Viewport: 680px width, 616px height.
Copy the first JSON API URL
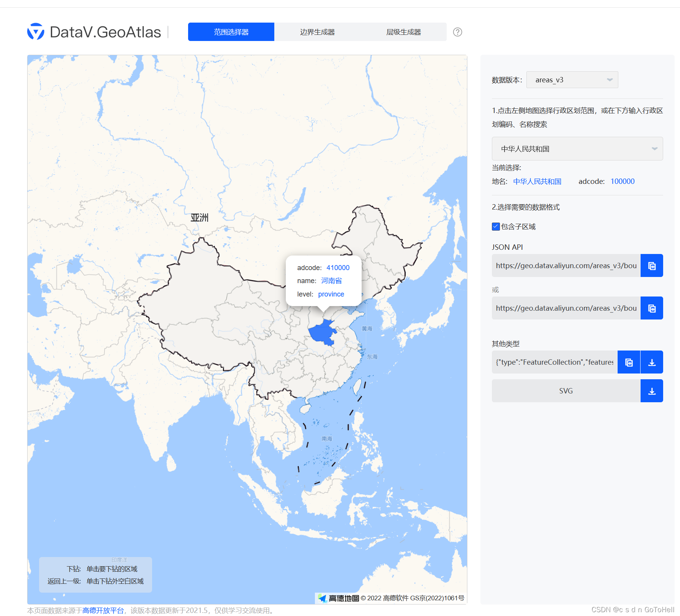[x=651, y=265]
